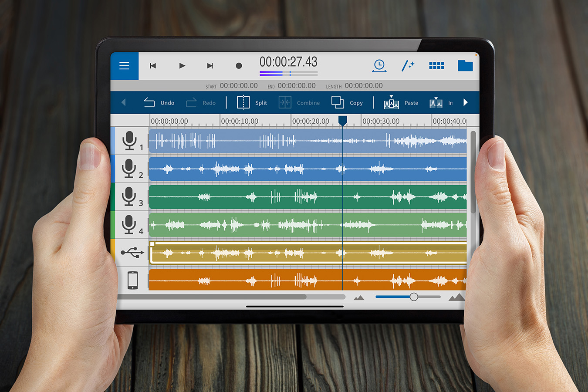Click the waveform zoom slider handle

pos(414,297)
